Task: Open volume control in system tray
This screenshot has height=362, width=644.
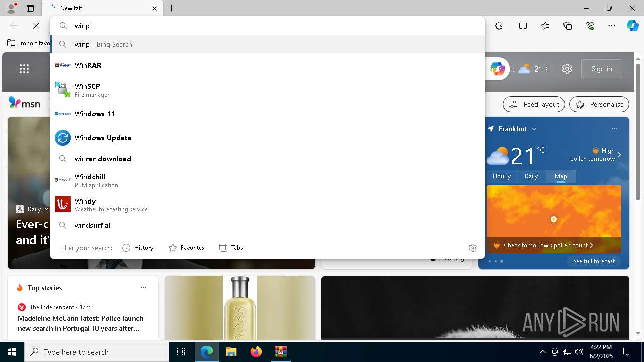Action: (579, 352)
